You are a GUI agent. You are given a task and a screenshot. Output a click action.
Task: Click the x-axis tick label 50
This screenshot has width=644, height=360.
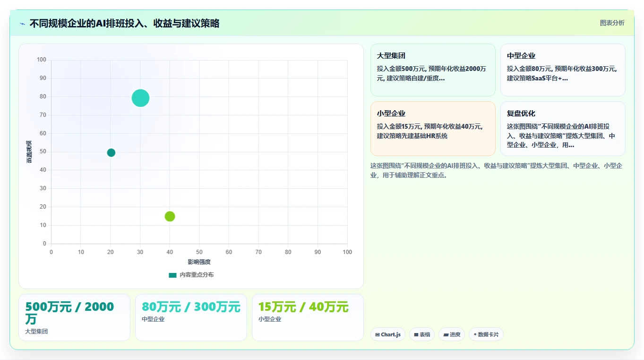(199, 252)
